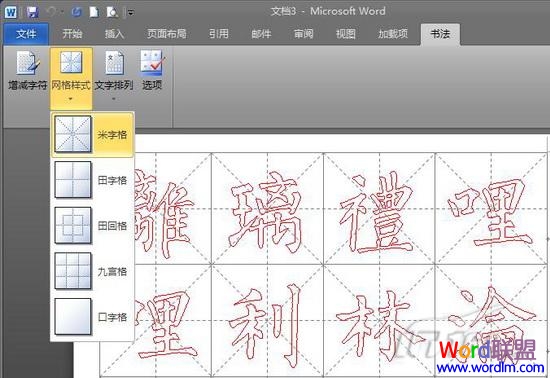Click the 文字排列 text arrangement icon
Image resolution: width=550 pixels, height=378 pixels.
pos(114,63)
